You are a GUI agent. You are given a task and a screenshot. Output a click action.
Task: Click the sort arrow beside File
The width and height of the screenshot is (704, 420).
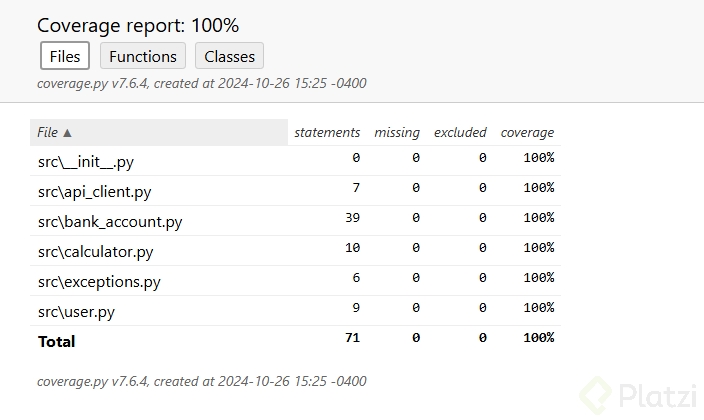click(68, 132)
